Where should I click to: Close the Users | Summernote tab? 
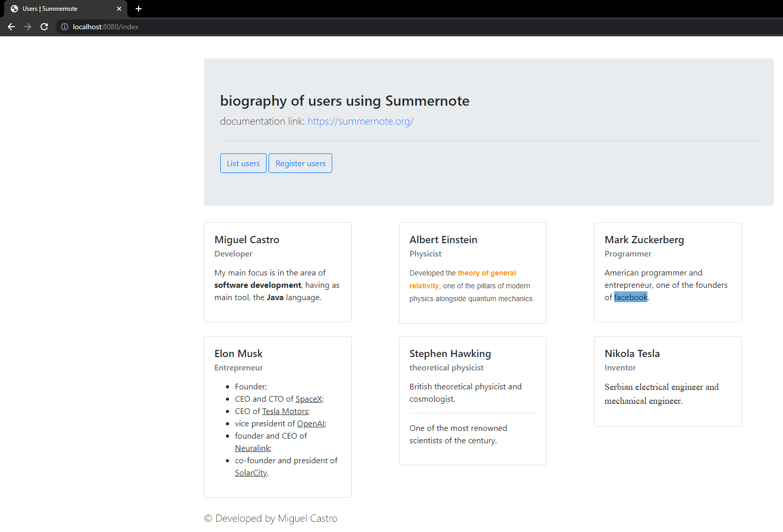pyautogui.click(x=119, y=9)
